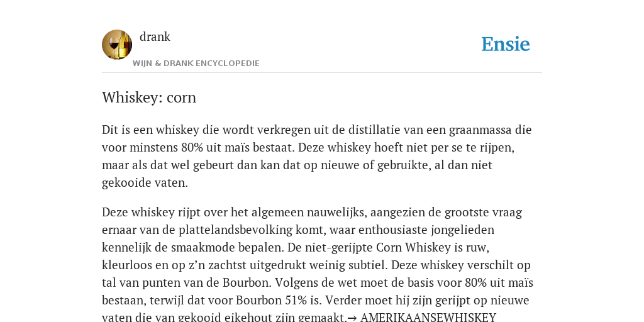This screenshot has height=322, width=644.
Task: Open the author name 'drank'
Action: tap(155, 36)
